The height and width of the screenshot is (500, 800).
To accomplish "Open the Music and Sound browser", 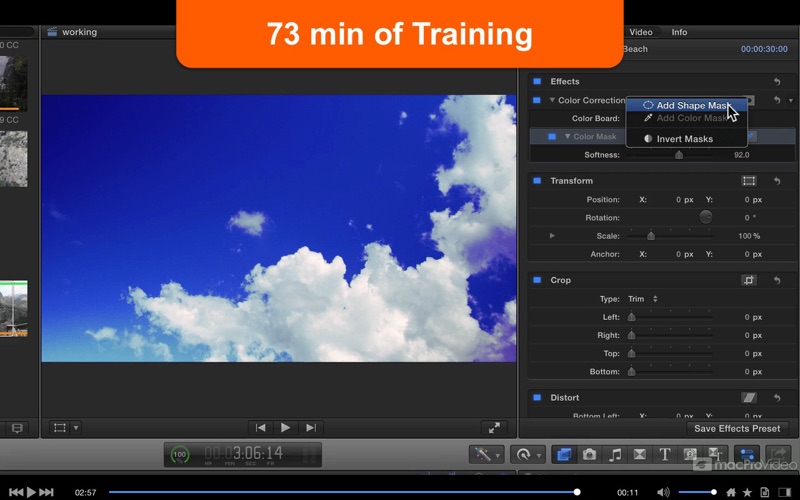I will (615, 454).
